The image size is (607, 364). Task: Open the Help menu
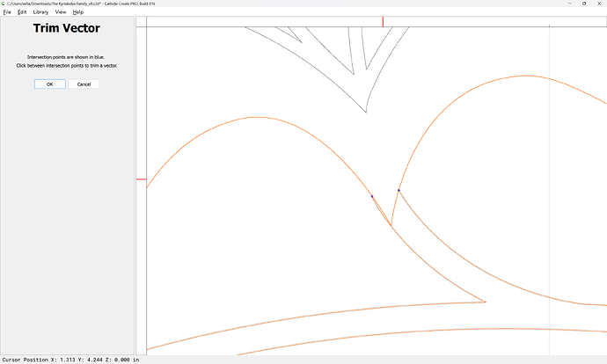pos(77,12)
